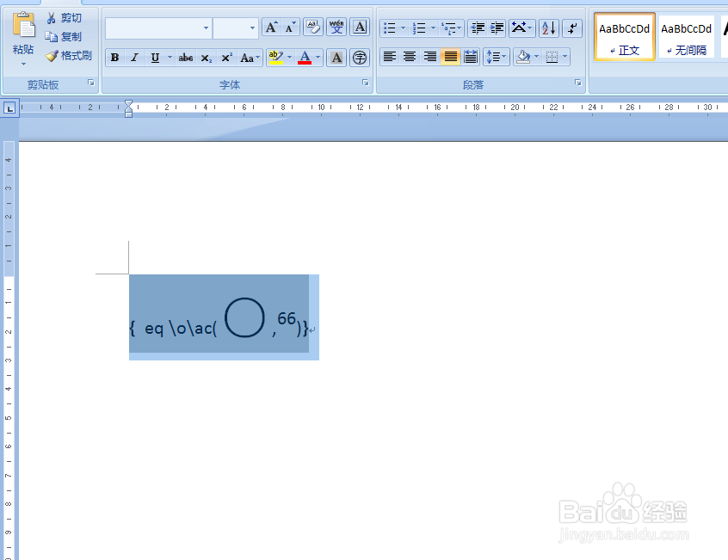This screenshot has height=560, width=728.
Task: Open the Line Spacing menu
Action: click(x=496, y=57)
